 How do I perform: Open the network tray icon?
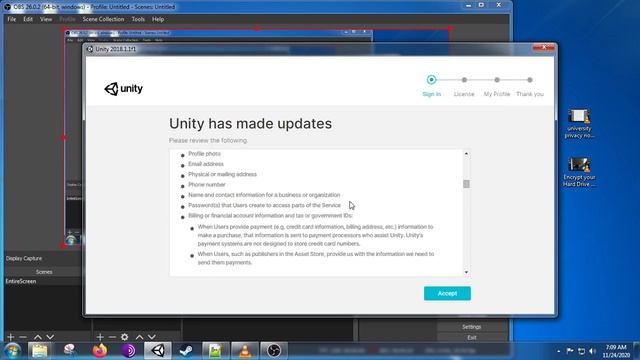[581, 351]
